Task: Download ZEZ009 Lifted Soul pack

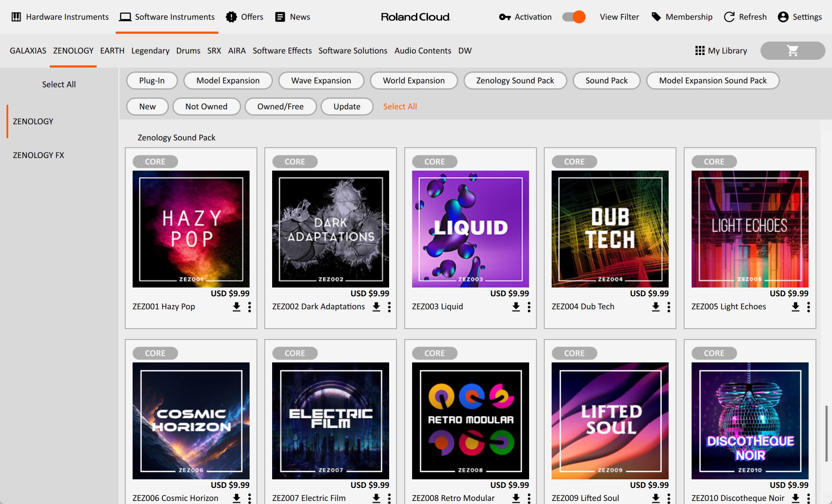Action: (x=656, y=498)
